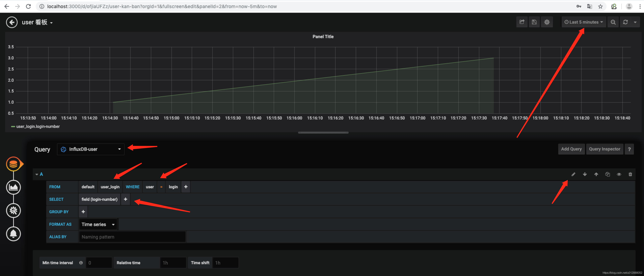Select the default retention policy segment
Screen dimensions: 644x276
(88, 187)
